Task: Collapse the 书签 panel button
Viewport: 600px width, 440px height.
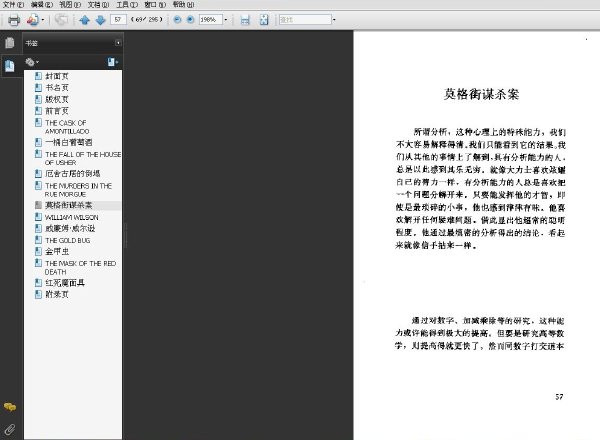Action: pyautogui.click(x=118, y=43)
